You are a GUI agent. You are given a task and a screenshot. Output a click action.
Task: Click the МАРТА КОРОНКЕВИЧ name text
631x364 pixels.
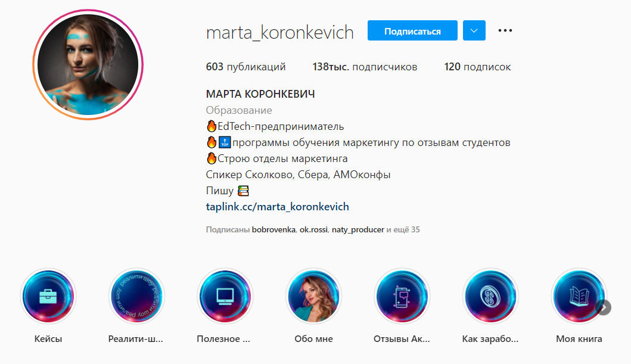[260, 94]
